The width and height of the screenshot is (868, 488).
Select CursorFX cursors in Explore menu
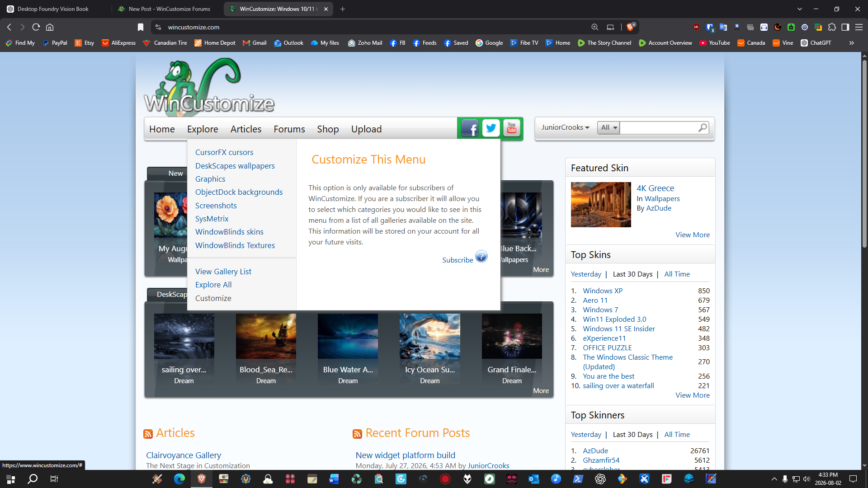tap(224, 152)
